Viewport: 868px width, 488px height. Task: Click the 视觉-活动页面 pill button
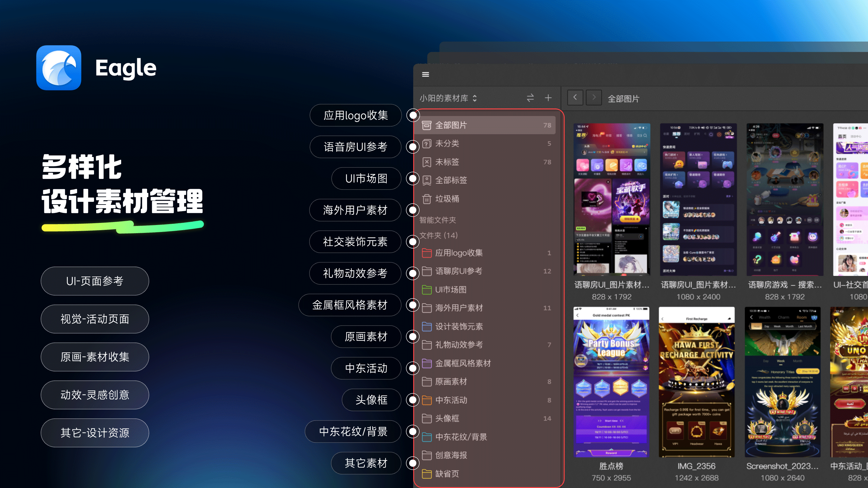click(x=95, y=319)
